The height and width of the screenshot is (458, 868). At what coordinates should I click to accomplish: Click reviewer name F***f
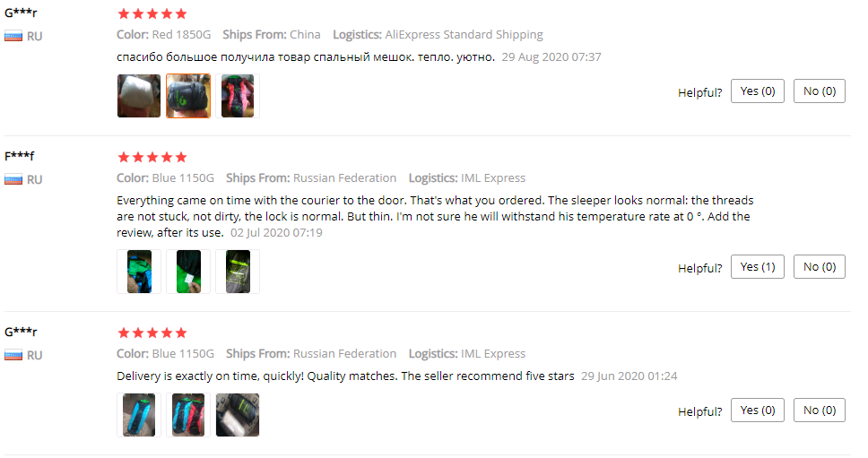(x=20, y=156)
